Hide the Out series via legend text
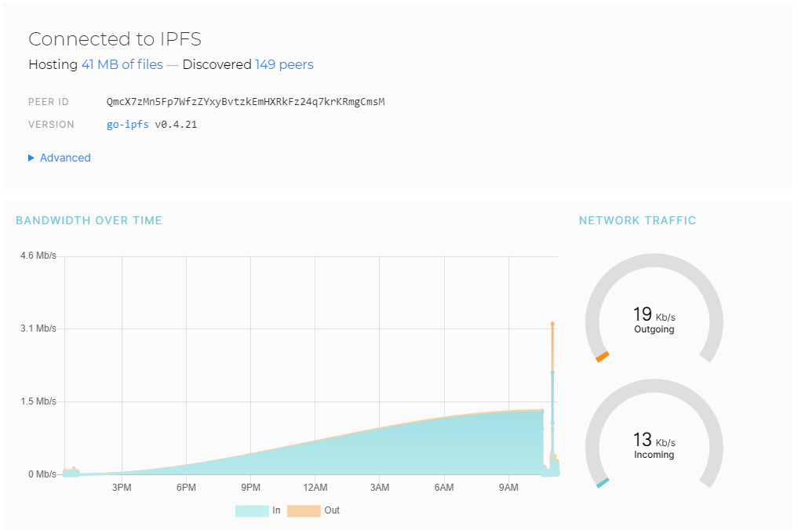The height and width of the screenshot is (530, 812). click(x=332, y=510)
